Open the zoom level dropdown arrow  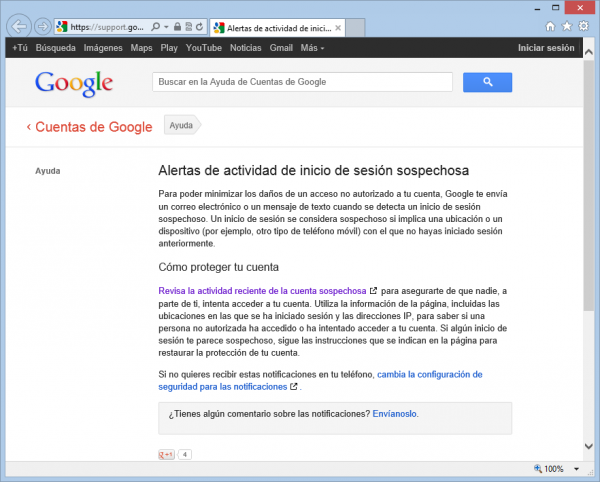(x=576, y=469)
